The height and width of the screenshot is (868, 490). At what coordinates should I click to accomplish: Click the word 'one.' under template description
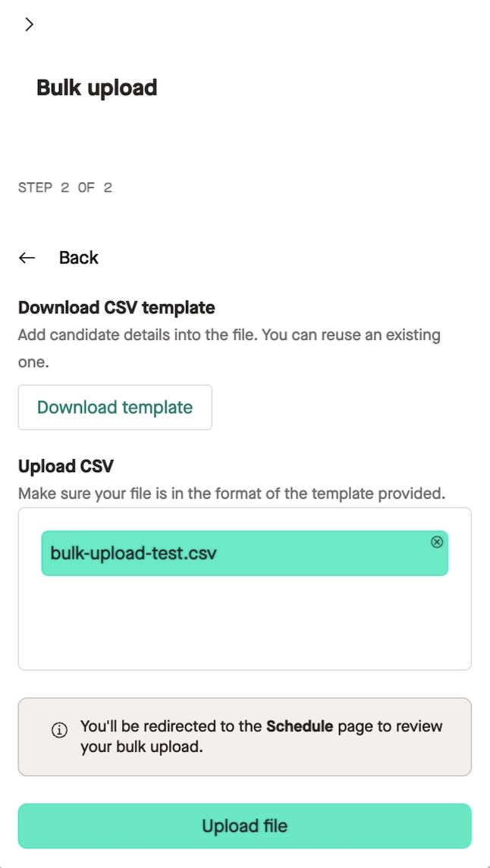tap(34, 362)
